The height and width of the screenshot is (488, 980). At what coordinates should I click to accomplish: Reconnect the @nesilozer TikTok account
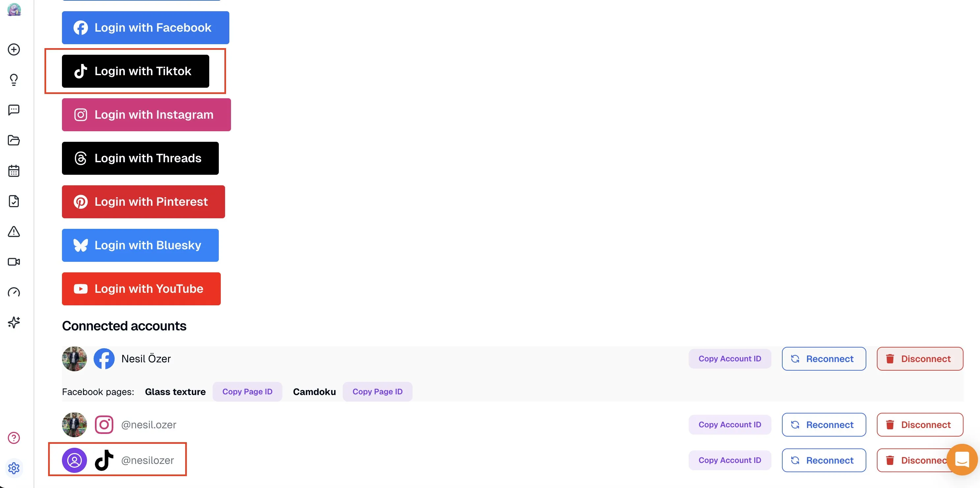[x=823, y=460]
